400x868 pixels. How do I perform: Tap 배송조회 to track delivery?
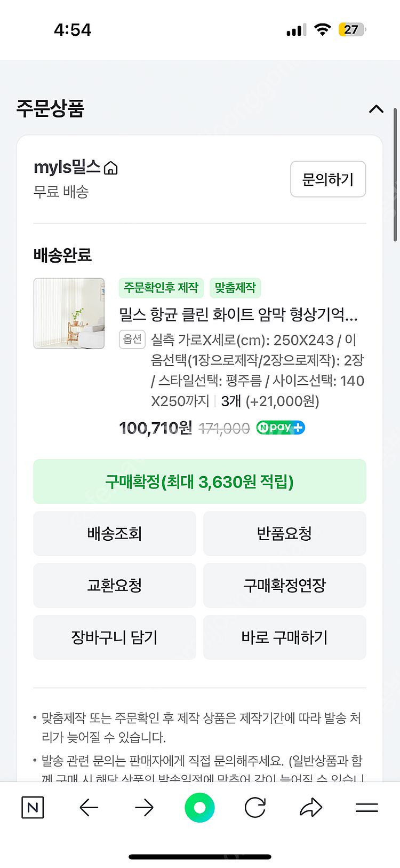coord(115,533)
